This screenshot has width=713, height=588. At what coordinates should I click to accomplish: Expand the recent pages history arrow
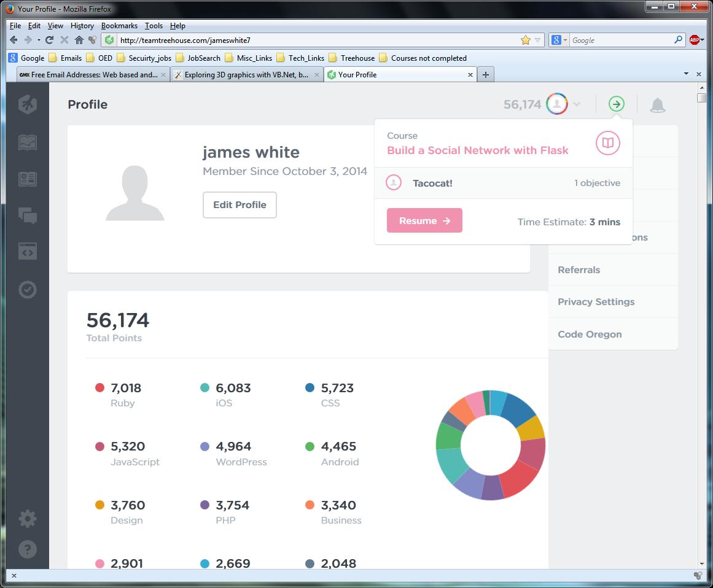[39, 40]
